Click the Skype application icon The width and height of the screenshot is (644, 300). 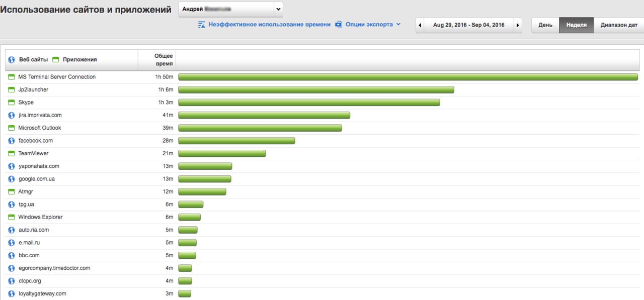point(12,103)
